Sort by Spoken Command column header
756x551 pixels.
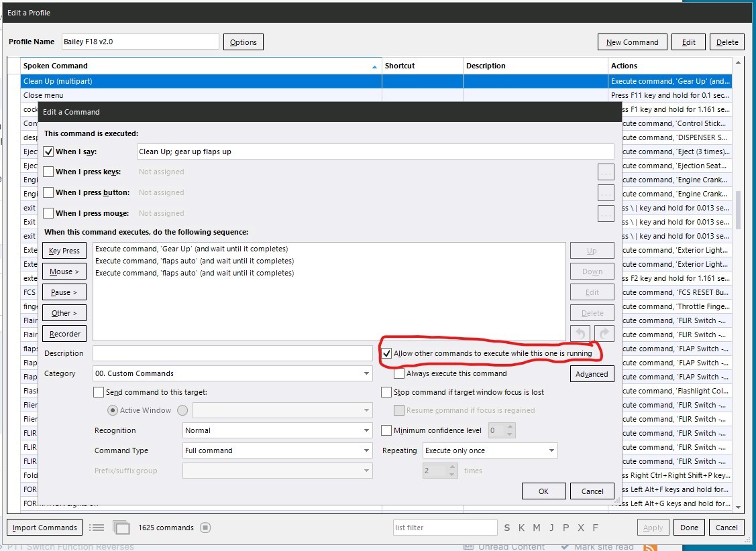pos(201,66)
